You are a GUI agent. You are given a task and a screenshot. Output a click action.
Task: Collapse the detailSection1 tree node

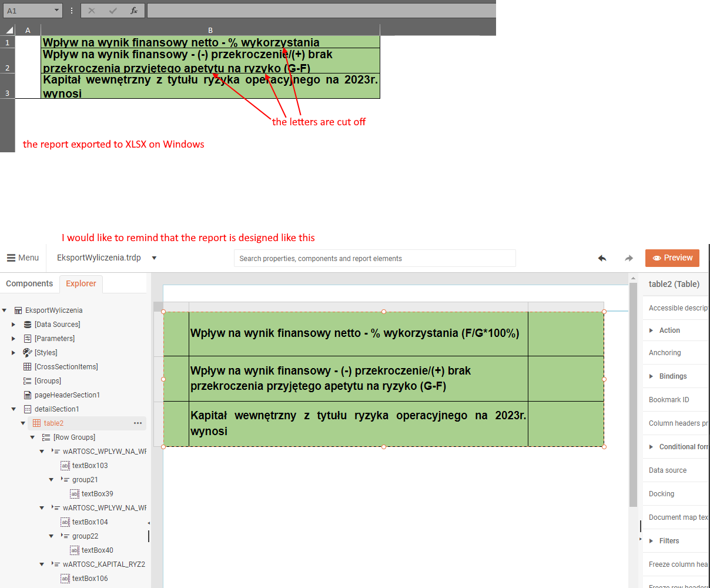click(x=14, y=409)
